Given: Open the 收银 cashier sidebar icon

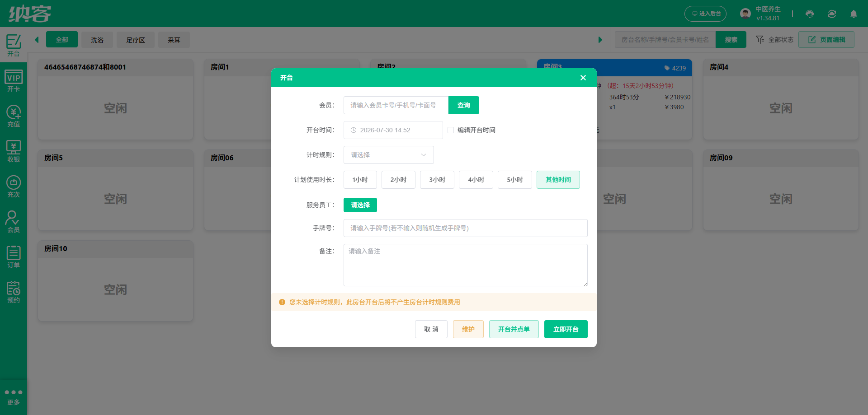Looking at the screenshot, I should [x=14, y=151].
